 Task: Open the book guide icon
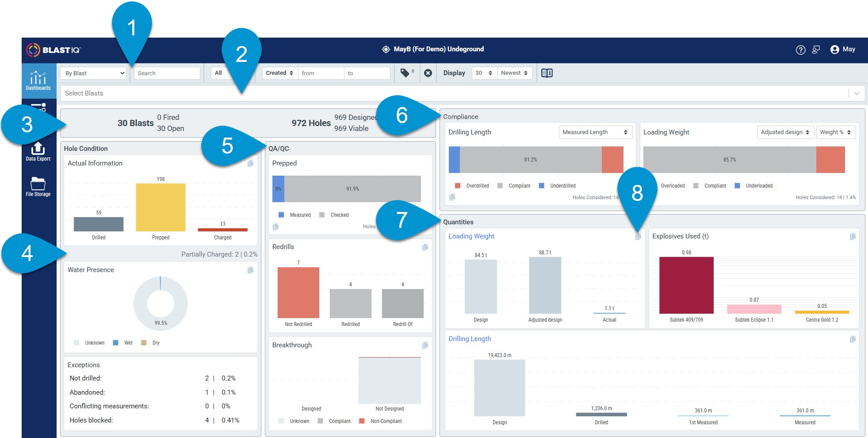click(547, 73)
